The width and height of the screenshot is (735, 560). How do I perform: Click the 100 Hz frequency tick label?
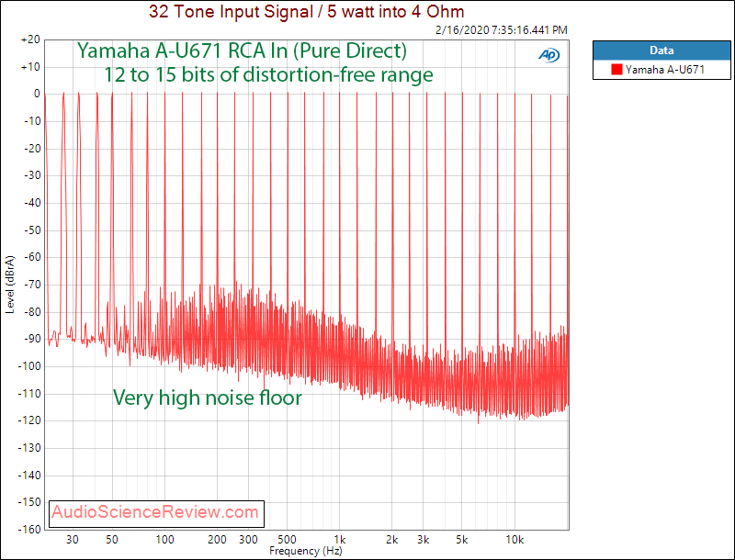[x=164, y=540]
